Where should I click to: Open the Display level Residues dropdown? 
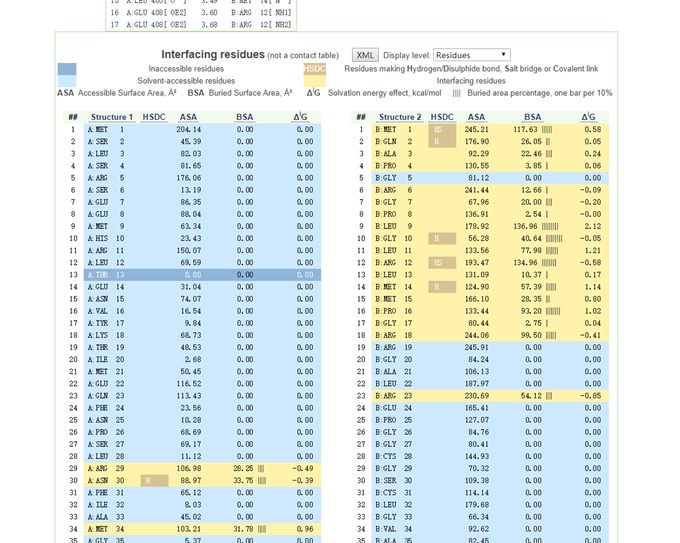pyautogui.click(x=471, y=55)
